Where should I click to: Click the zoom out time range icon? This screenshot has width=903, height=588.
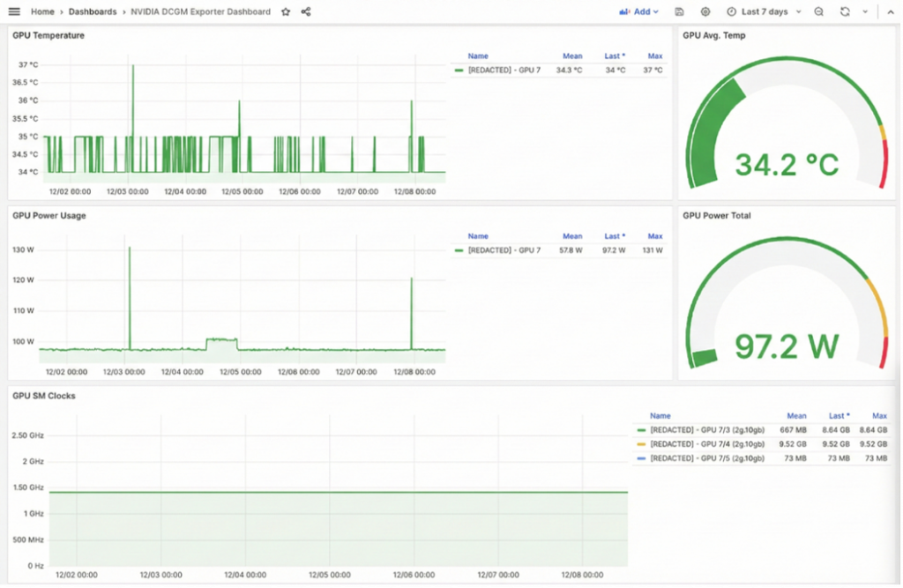tap(819, 11)
